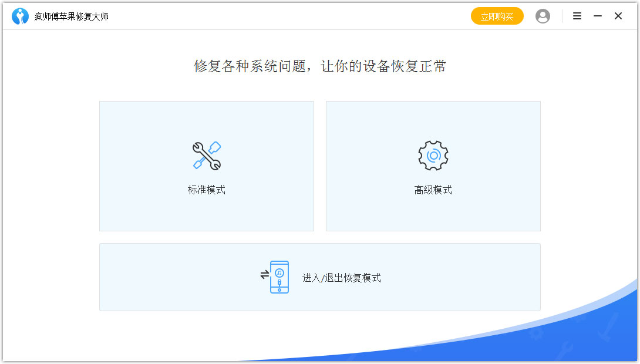Open the Advanced Mode card

point(433,166)
